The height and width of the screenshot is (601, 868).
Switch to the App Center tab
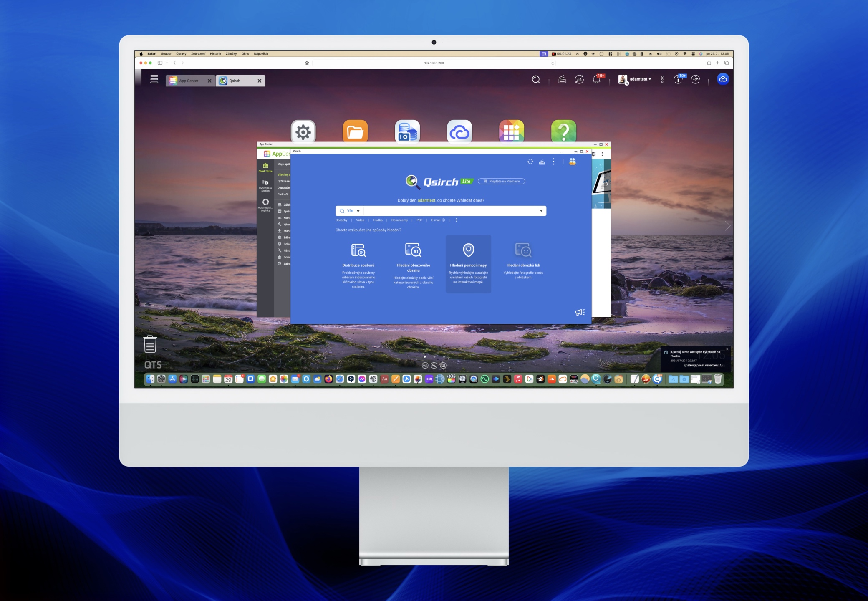tap(189, 81)
